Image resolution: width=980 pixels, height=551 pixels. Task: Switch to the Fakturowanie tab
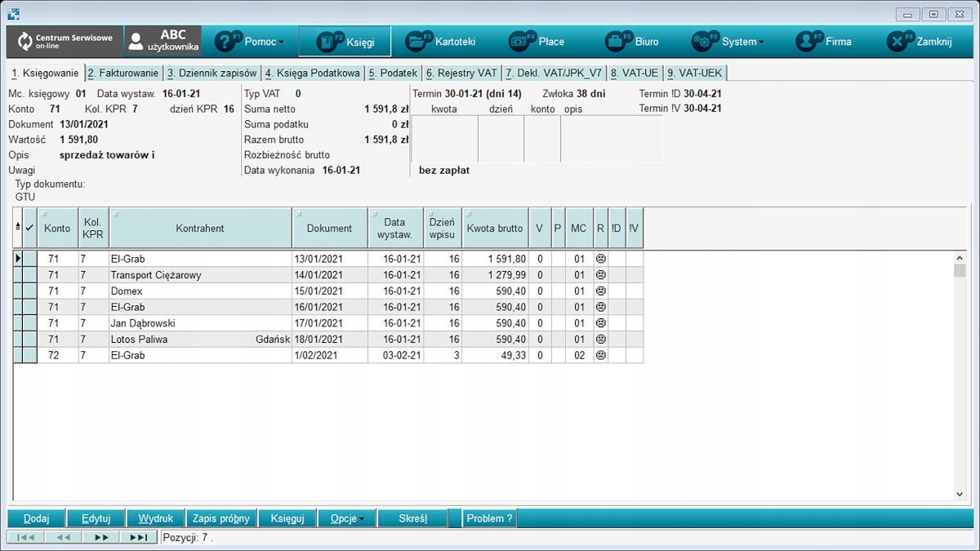(123, 73)
